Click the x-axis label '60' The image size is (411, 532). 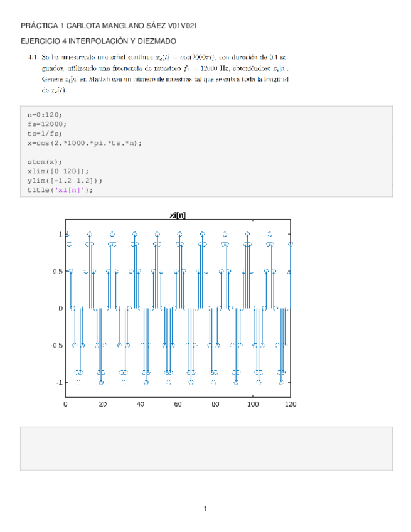(x=178, y=404)
